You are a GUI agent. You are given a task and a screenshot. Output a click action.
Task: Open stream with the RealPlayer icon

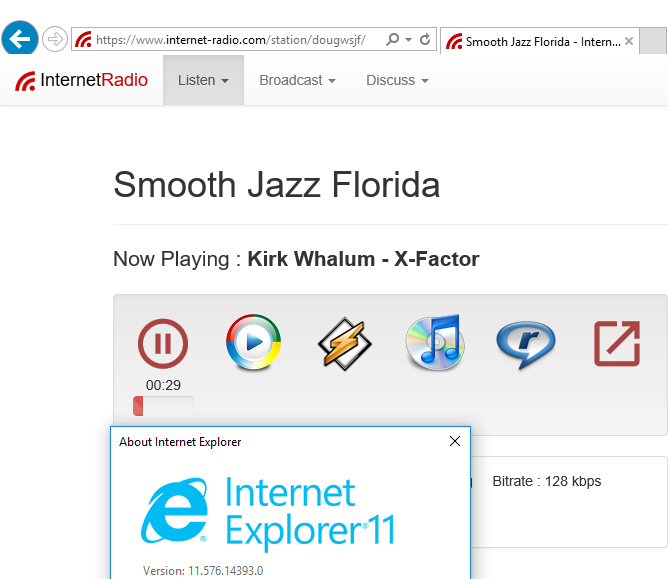[526, 343]
